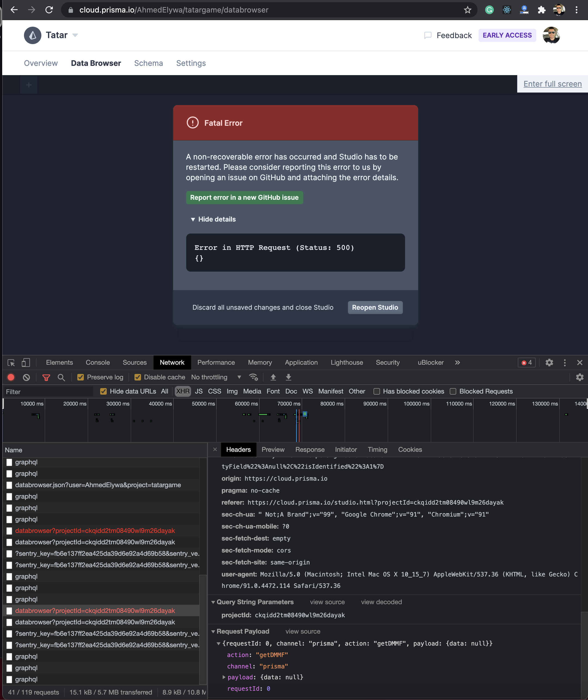Open the Console DevTools tab

pyautogui.click(x=98, y=362)
